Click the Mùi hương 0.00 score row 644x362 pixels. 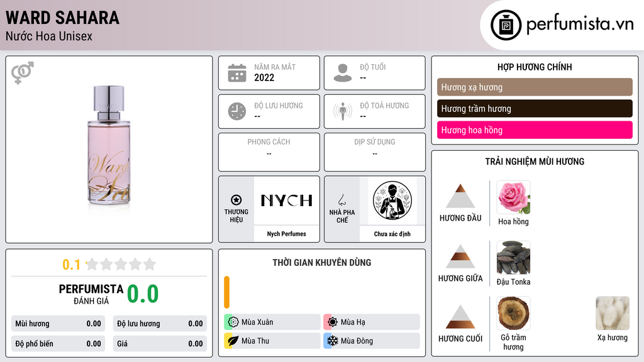[58, 324]
